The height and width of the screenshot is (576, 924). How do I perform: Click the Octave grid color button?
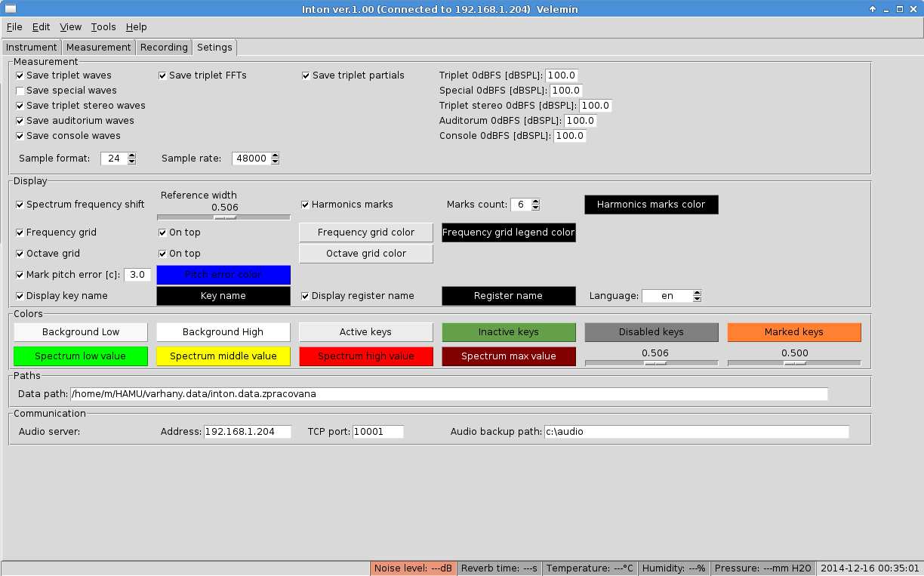[x=366, y=254]
